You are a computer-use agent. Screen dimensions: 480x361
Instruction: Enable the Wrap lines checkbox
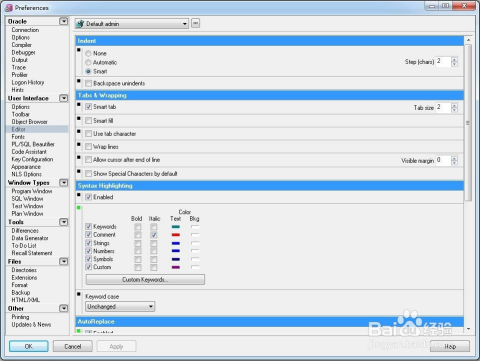(x=88, y=147)
